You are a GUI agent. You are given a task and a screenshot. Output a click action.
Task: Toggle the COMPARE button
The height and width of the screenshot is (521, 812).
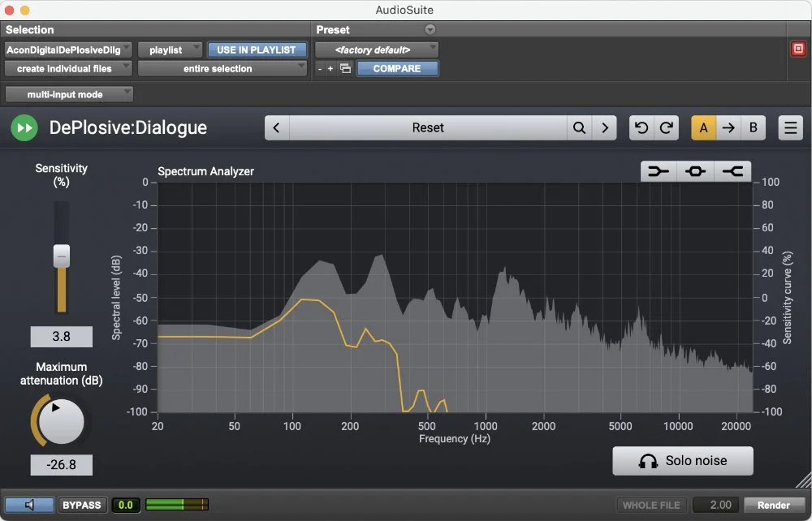pyautogui.click(x=397, y=68)
